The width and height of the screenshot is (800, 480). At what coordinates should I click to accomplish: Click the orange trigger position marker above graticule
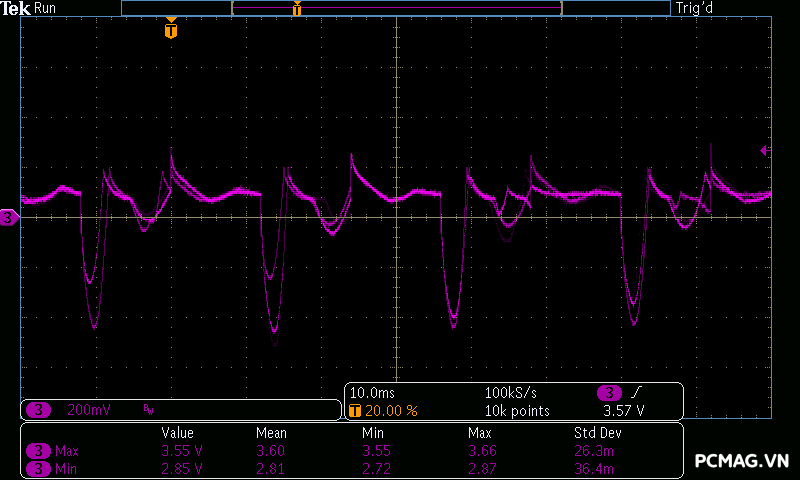coord(171,29)
